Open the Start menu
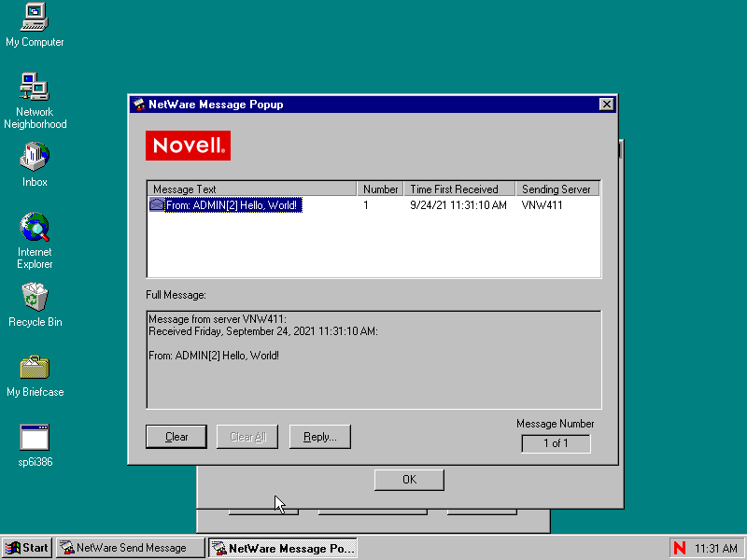 point(28,548)
